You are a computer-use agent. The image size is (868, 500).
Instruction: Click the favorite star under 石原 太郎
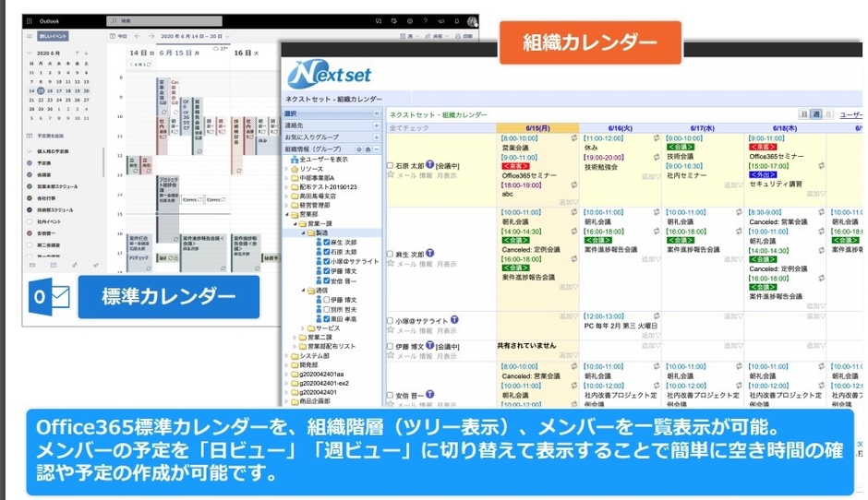(391, 174)
